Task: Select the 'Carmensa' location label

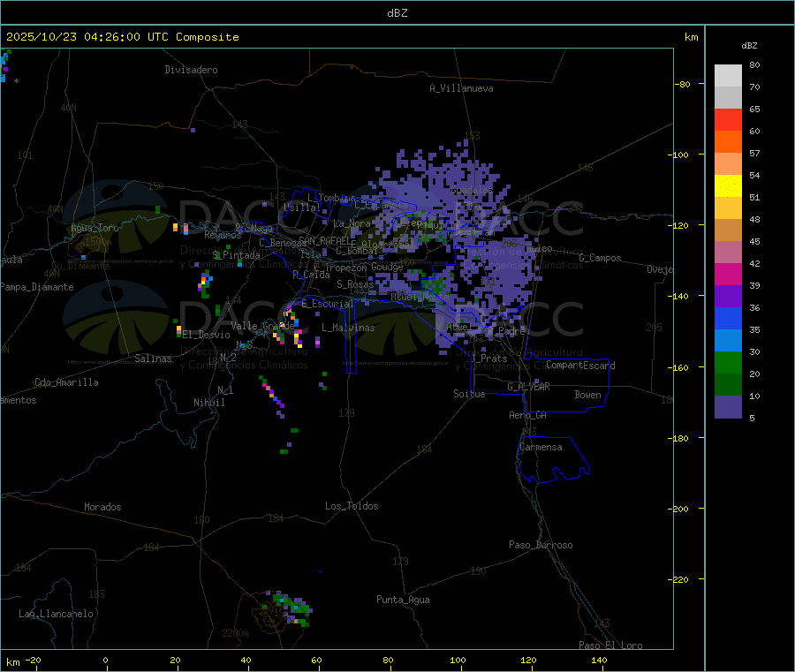Action: [x=541, y=447]
